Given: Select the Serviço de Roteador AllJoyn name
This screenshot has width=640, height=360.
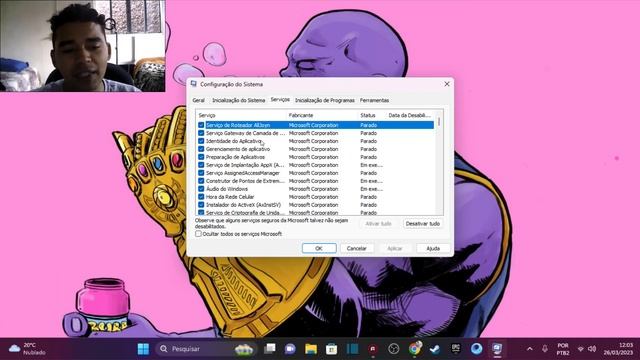Looking at the screenshot, I should point(238,125).
